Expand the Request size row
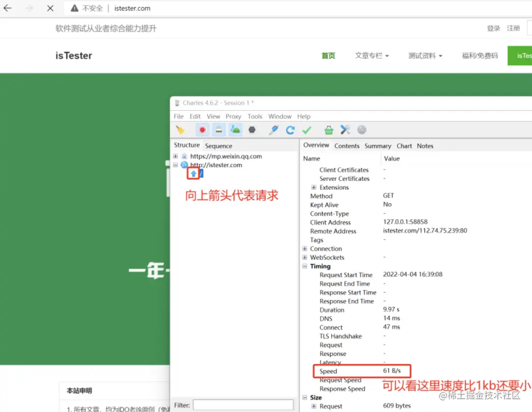 (x=314, y=406)
